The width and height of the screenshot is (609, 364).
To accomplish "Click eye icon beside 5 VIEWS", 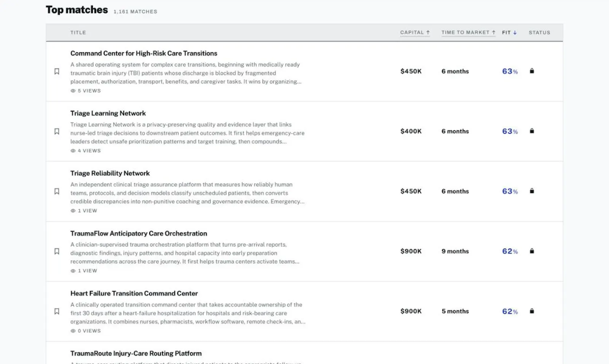I will click(x=73, y=91).
